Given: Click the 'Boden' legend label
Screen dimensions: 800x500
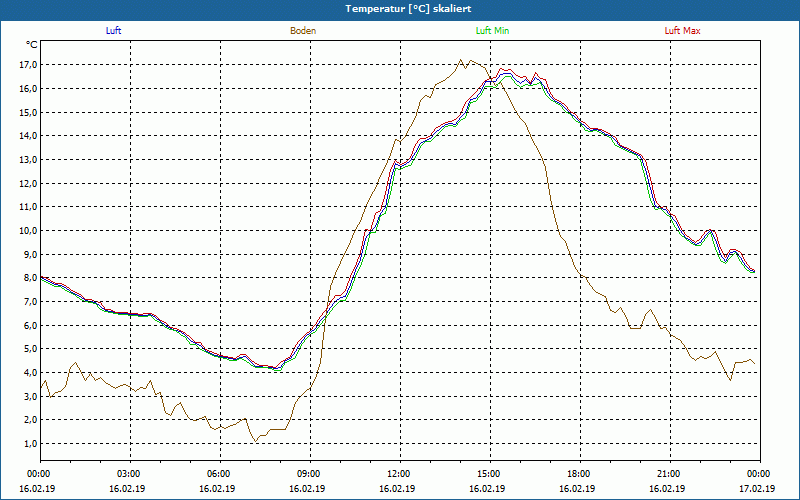Looking at the screenshot, I should 303,31.
